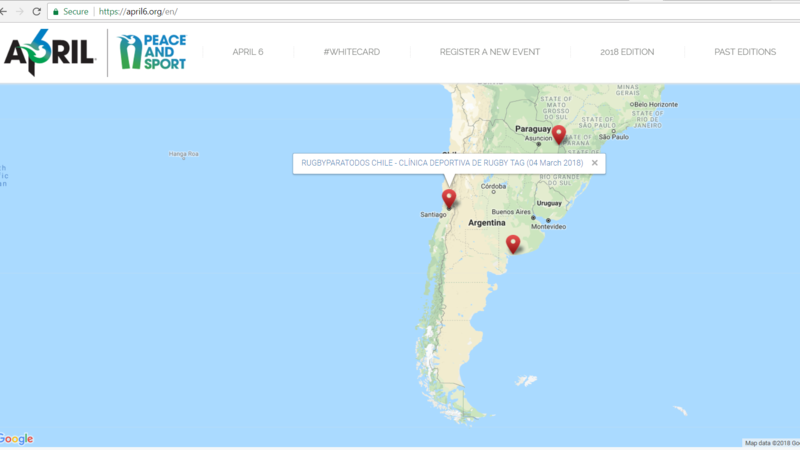800x450 pixels.
Task: Click the Map data copyright text
Action: (x=769, y=443)
